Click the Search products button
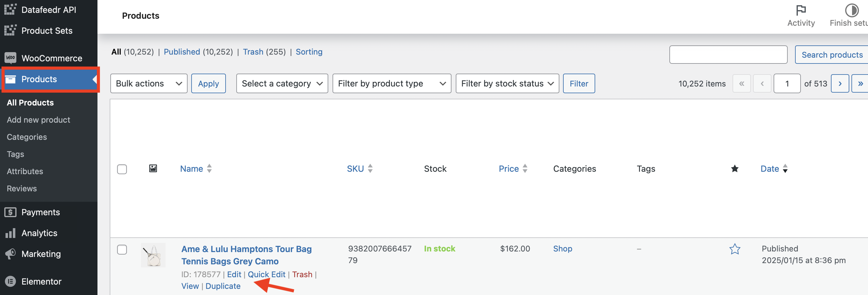 pos(832,55)
